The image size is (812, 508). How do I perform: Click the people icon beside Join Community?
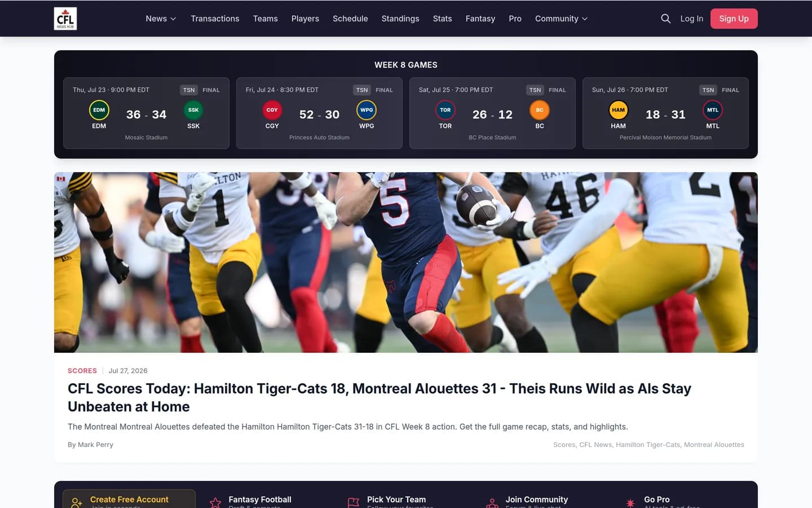(x=492, y=502)
